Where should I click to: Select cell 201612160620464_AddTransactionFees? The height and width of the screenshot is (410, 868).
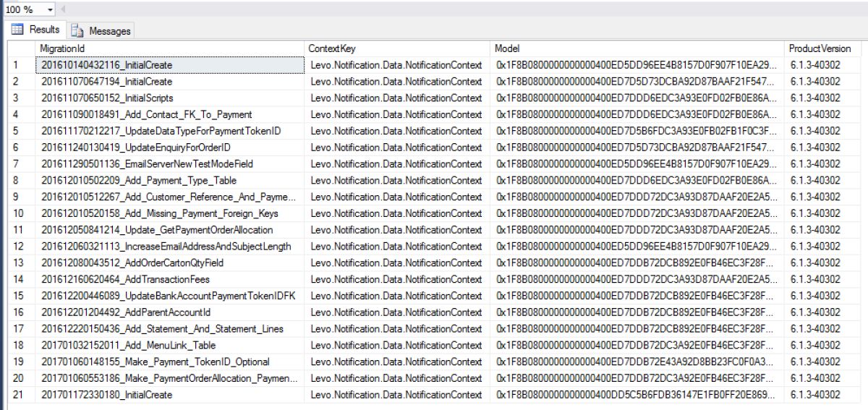point(171,279)
